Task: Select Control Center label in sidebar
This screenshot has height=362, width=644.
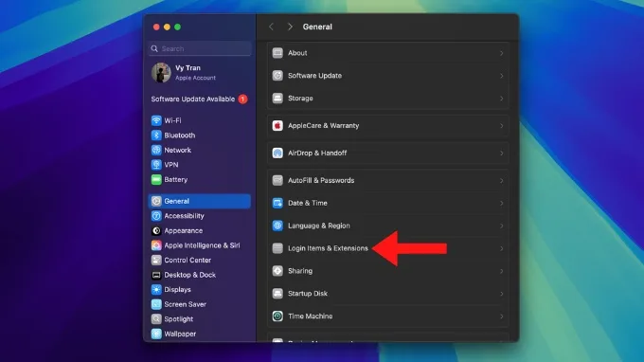Action: (188, 260)
